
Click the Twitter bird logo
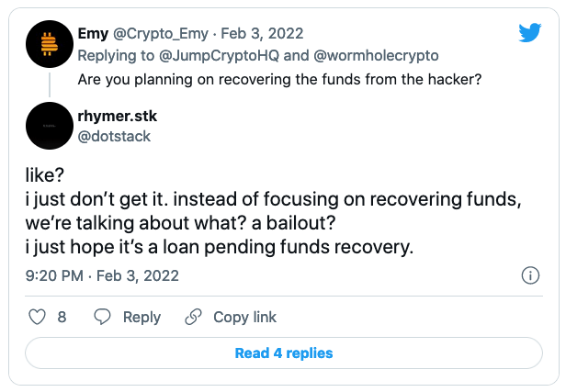pos(529,32)
